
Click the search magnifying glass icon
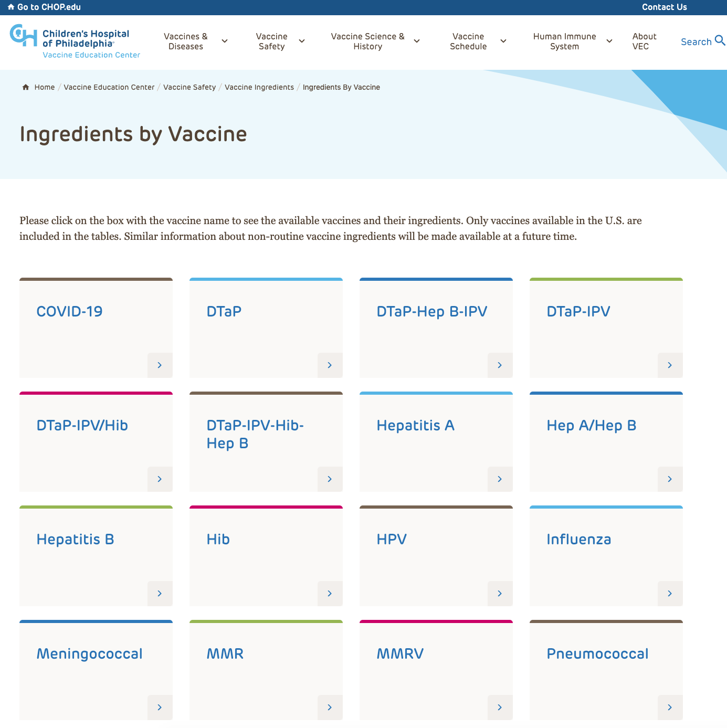pyautogui.click(x=720, y=41)
